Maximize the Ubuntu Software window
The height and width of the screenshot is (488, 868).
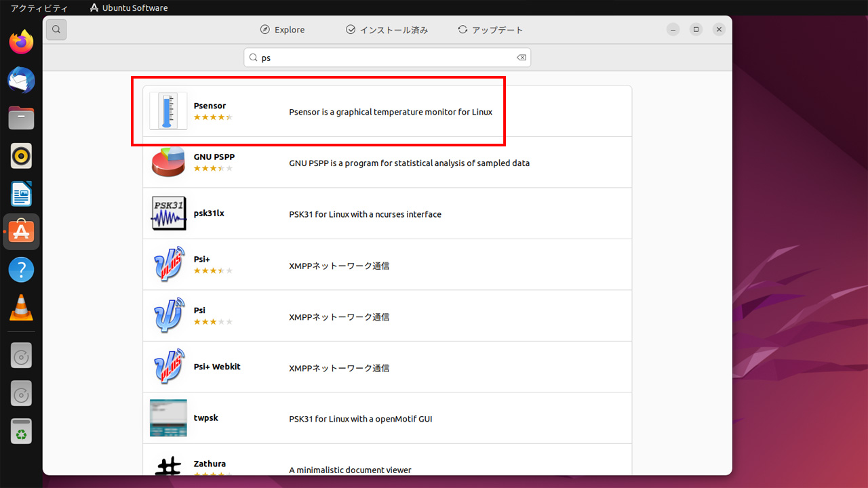(696, 29)
